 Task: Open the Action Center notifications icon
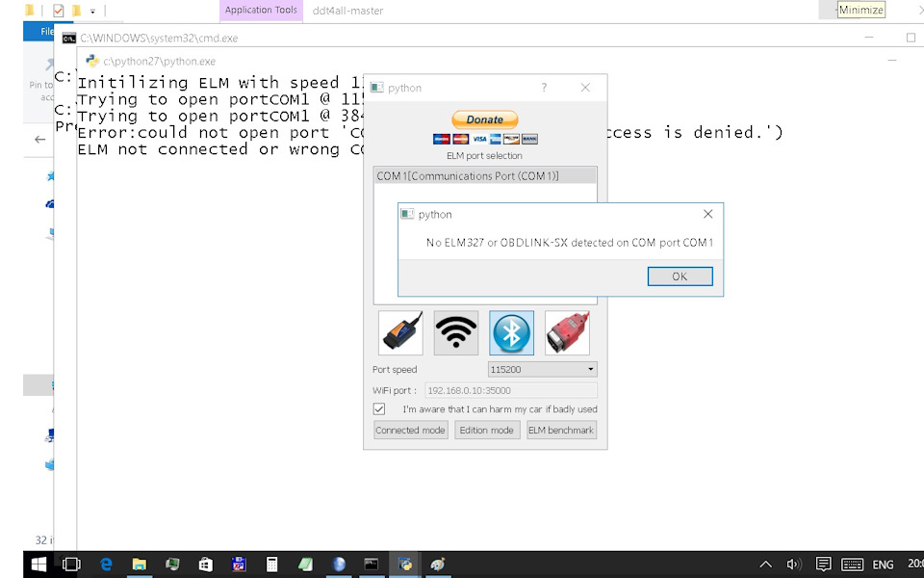coord(823,565)
